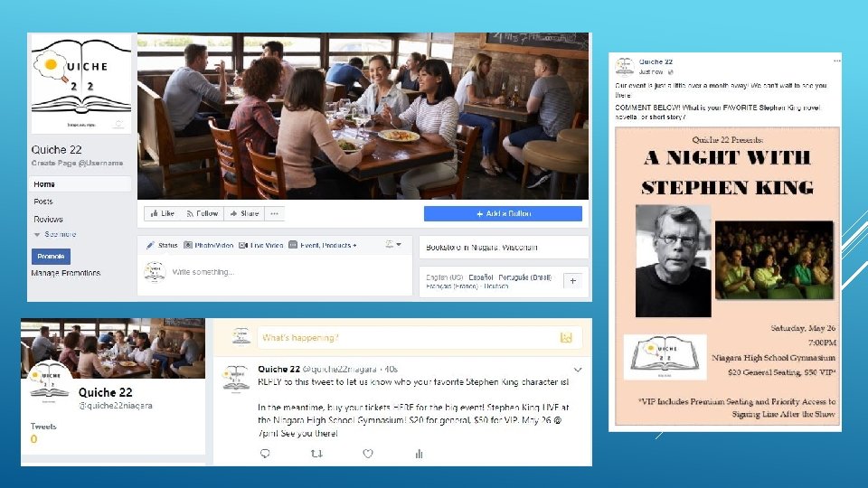Viewport: 868px width, 488px height.
Task: Add another language with plus button
Action: click(573, 281)
